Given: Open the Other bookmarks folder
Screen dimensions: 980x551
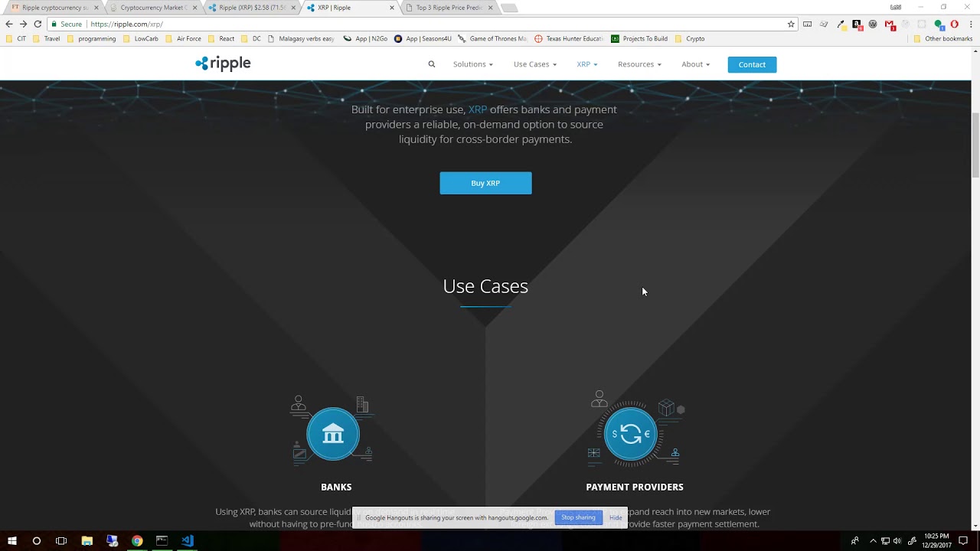Looking at the screenshot, I should (942, 38).
